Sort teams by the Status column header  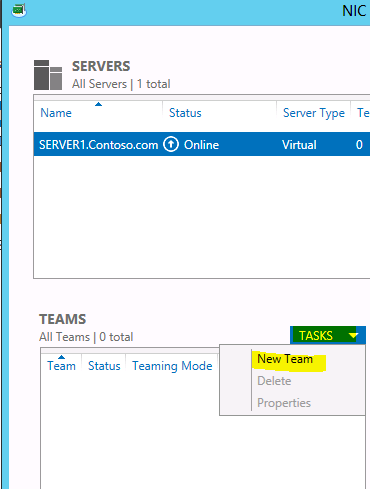point(104,366)
